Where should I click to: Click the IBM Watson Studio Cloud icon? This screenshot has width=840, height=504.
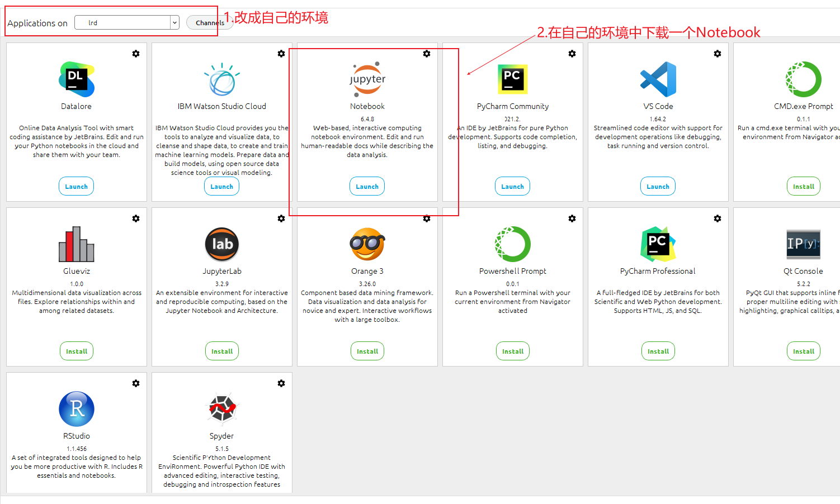click(222, 79)
